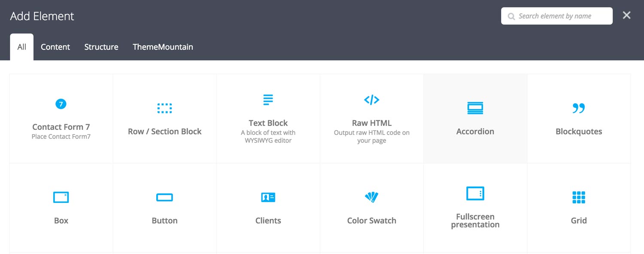644x254 pixels.
Task: Click the Accordion label text
Action: (x=475, y=132)
